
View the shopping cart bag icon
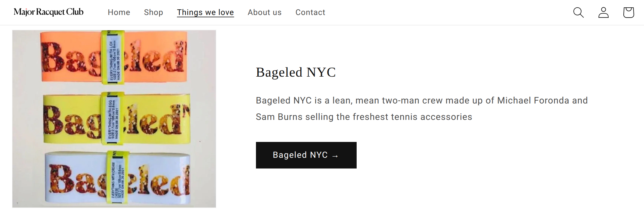pos(628,12)
